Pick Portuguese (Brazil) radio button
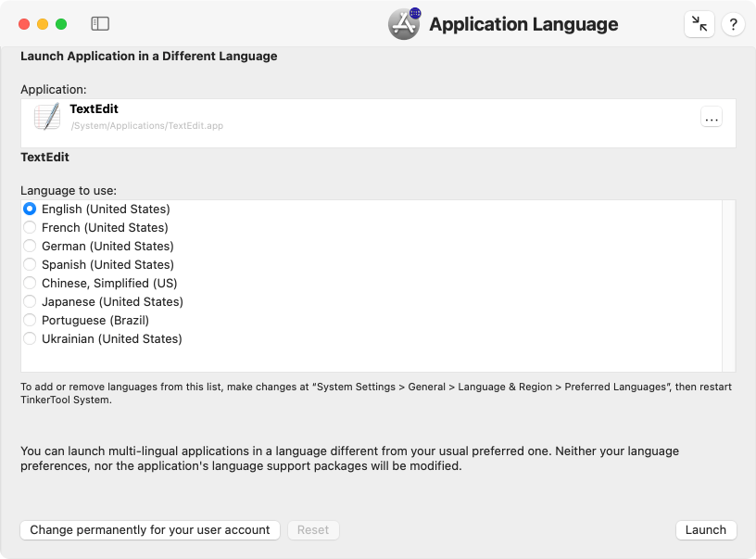 [x=30, y=320]
